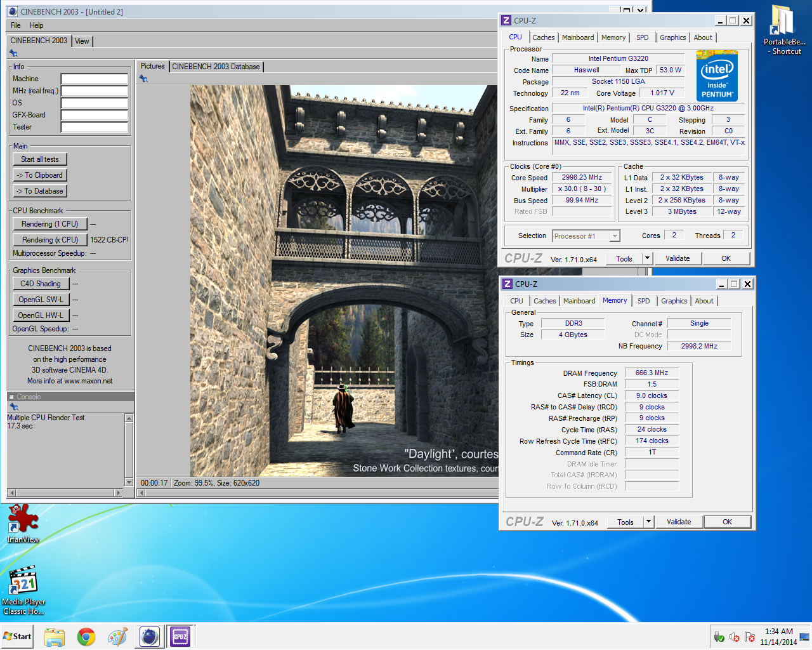Click the Action Center flag tray icon
The height and width of the screenshot is (650, 812).
[x=750, y=637]
